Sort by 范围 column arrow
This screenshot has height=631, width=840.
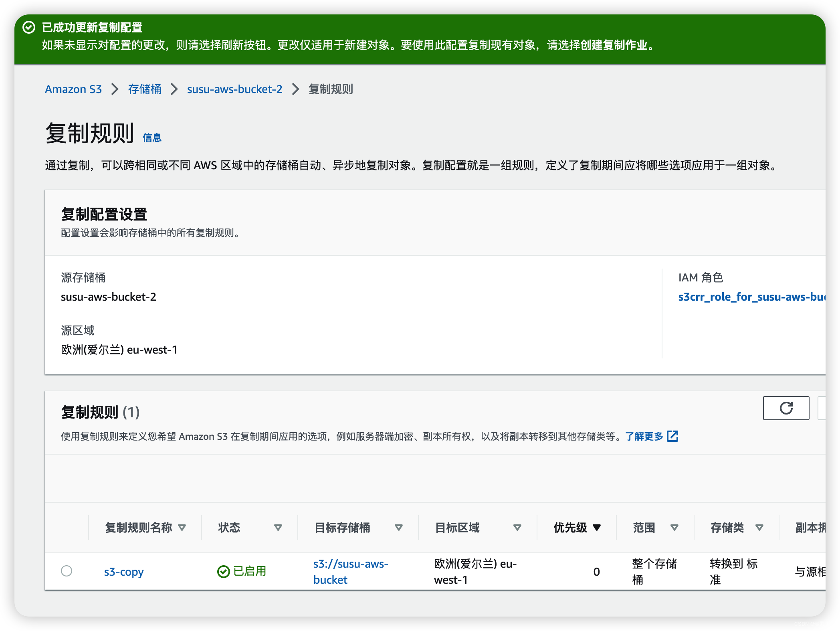674,528
